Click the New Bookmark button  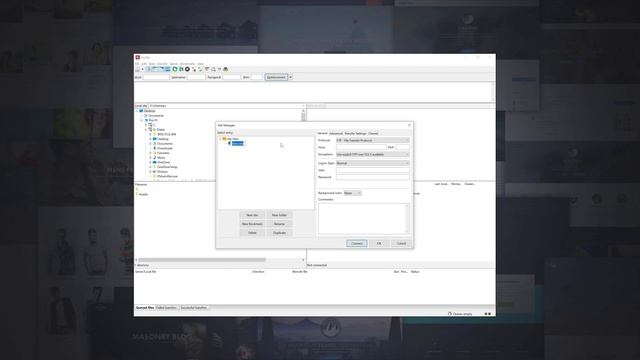tap(252, 224)
